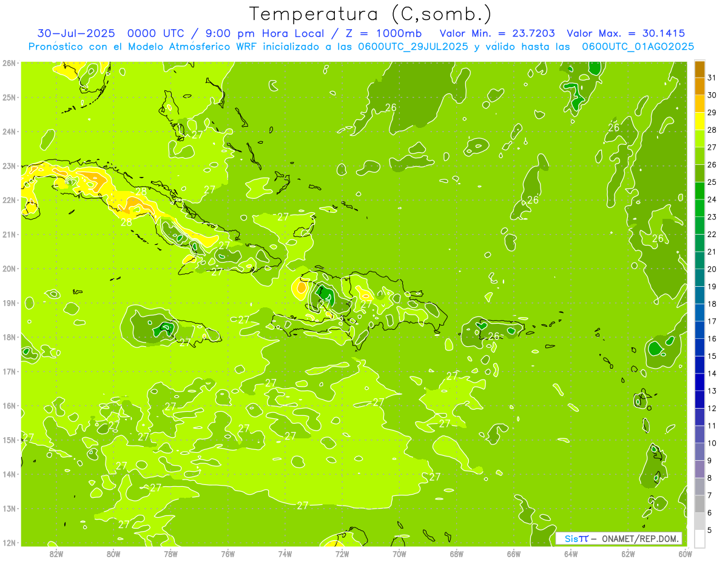Click the 80W longitude axis label
728x562 pixels.
pyautogui.click(x=113, y=554)
